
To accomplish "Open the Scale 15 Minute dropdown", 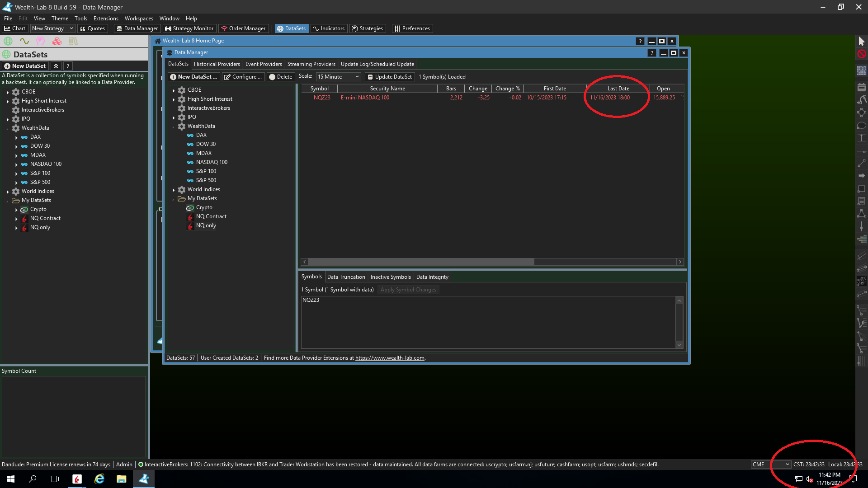I will click(338, 77).
